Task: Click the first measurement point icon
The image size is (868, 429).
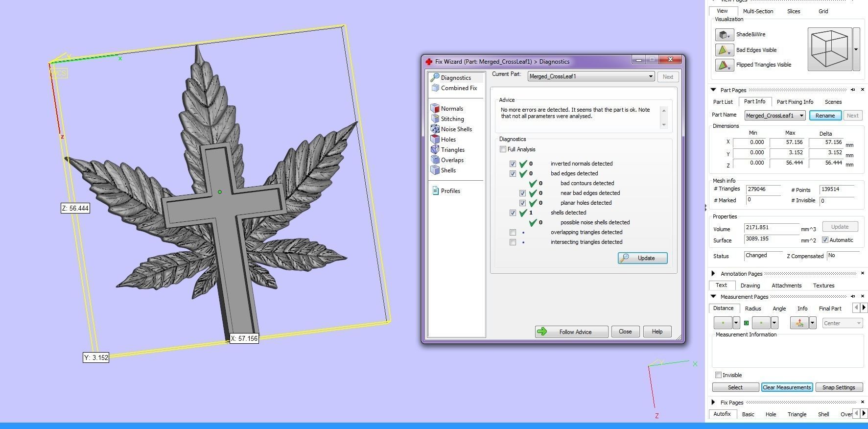Action: point(723,323)
